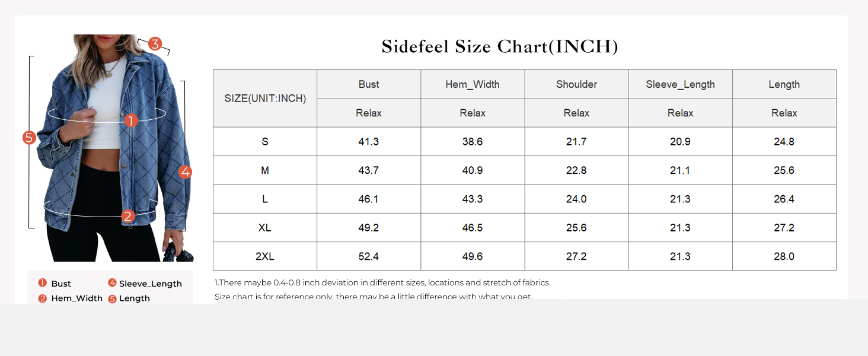Click the Bust column header

point(369,84)
